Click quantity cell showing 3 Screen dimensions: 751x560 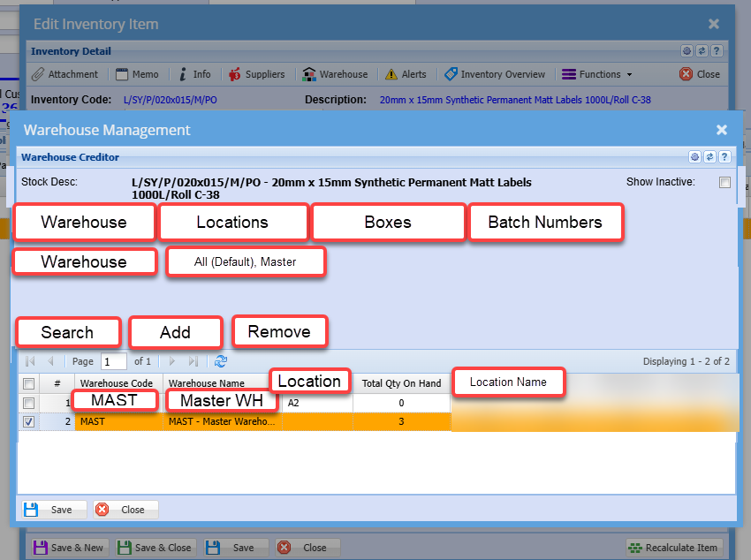pyautogui.click(x=401, y=421)
